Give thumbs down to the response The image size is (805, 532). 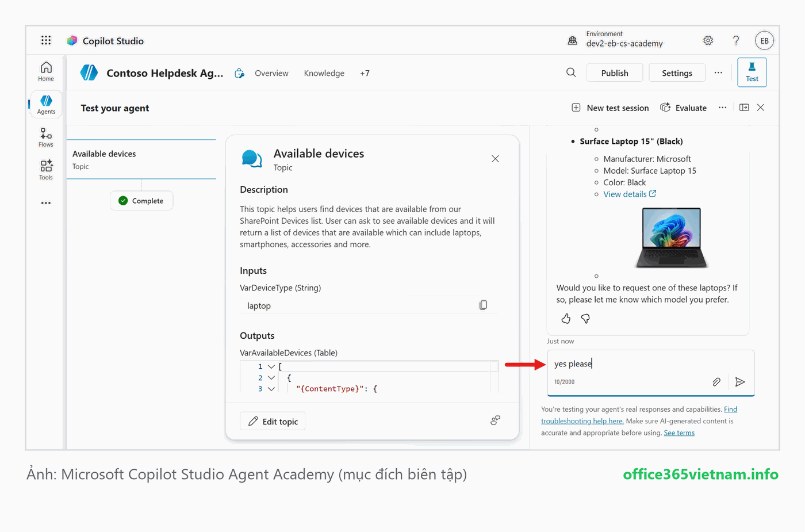click(585, 319)
